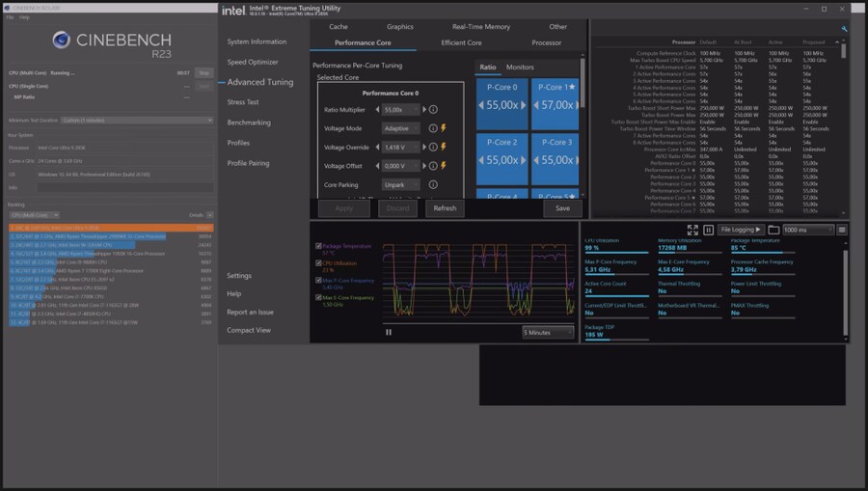
Task: Switch to the Efficient Core tab
Action: pos(461,42)
